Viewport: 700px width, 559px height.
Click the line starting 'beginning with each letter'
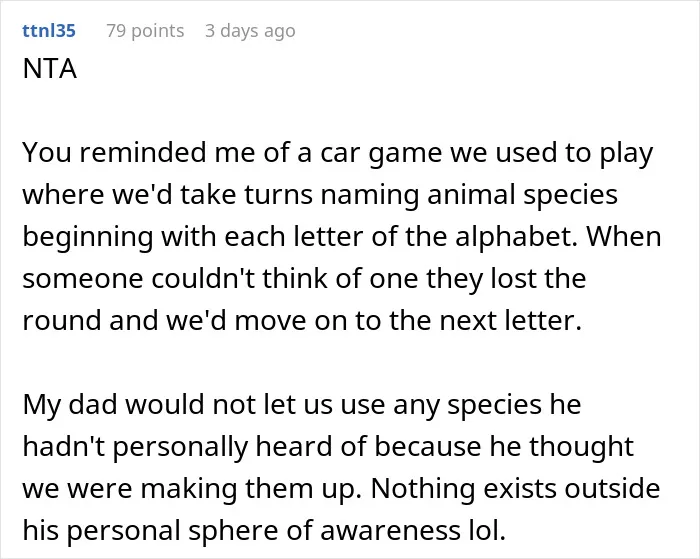pyautogui.click(x=342, y=237)
